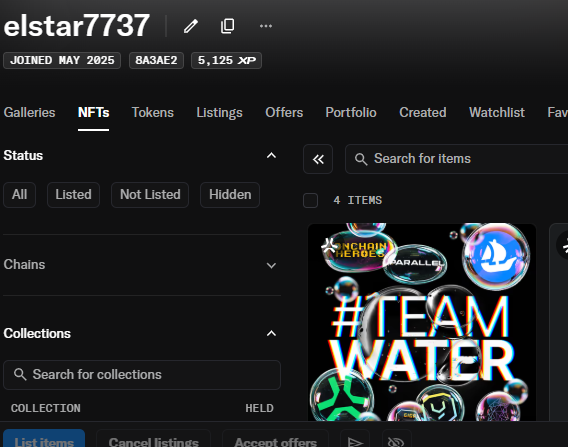
Task: Open the Portfolio tab
Action: pos(351,113)
